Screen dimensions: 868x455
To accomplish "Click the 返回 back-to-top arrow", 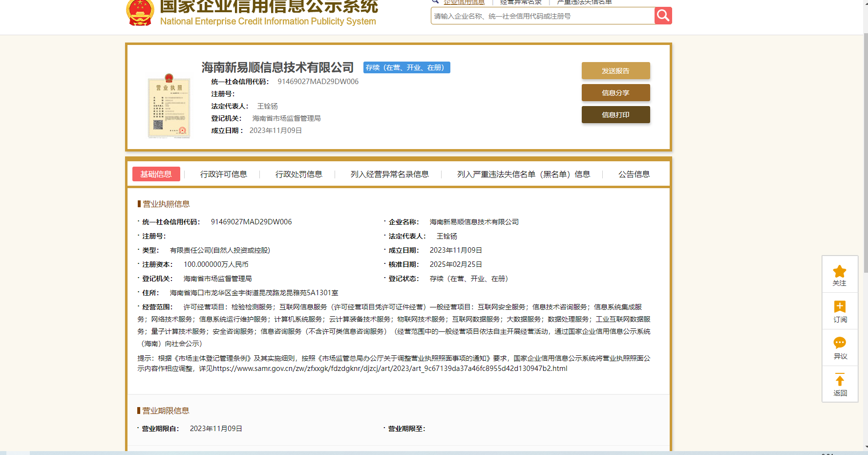I will coord(840,380).
